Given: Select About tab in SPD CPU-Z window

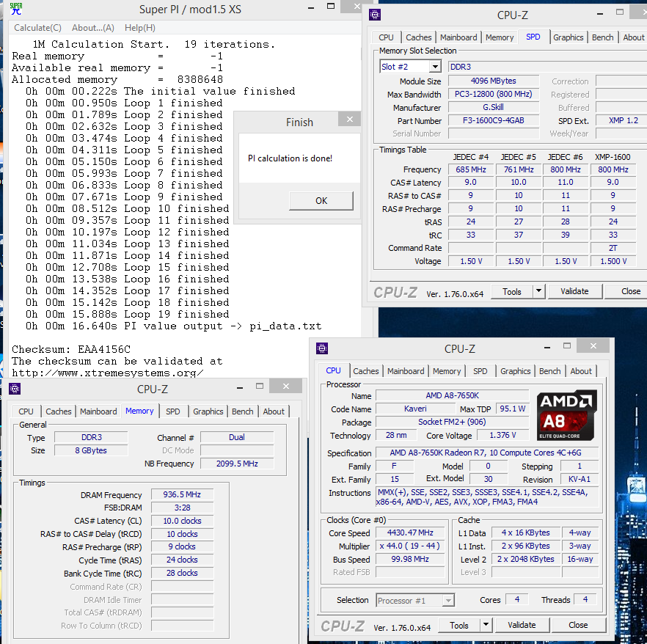Looking at the screenshot, I should (x=633, y=37).
